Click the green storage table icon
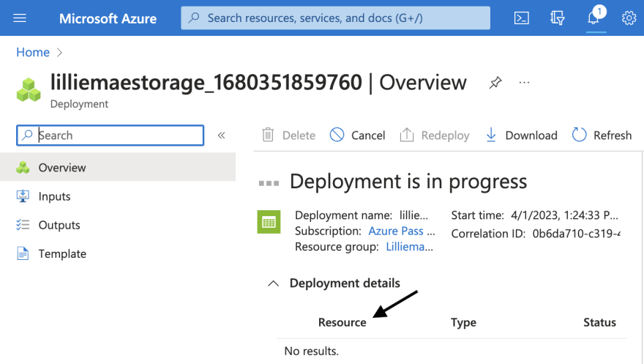Image resolution: width=644 pixels, height=364 pixels. pos(269,222)
